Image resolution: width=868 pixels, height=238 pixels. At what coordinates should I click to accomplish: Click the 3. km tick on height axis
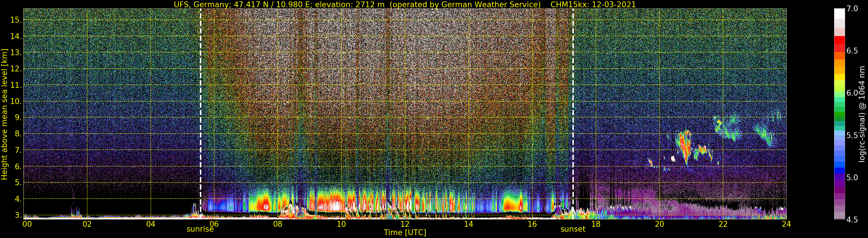coord(18,215)
